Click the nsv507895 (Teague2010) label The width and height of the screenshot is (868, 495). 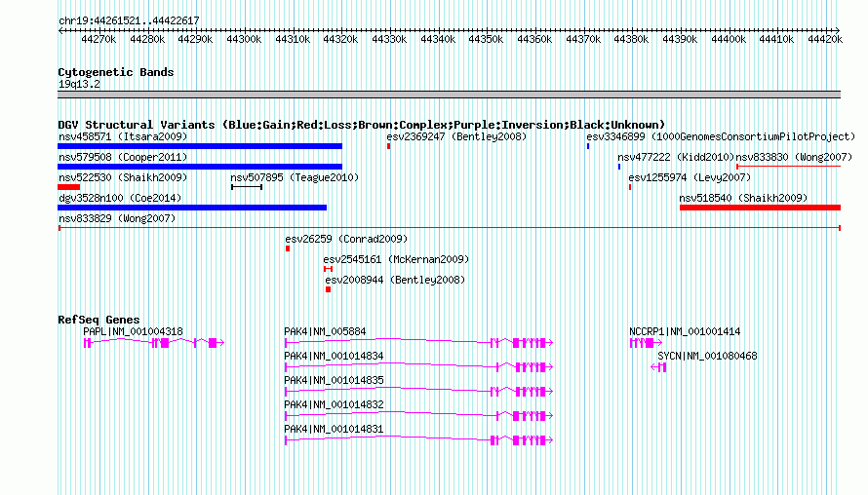[295, 177]
